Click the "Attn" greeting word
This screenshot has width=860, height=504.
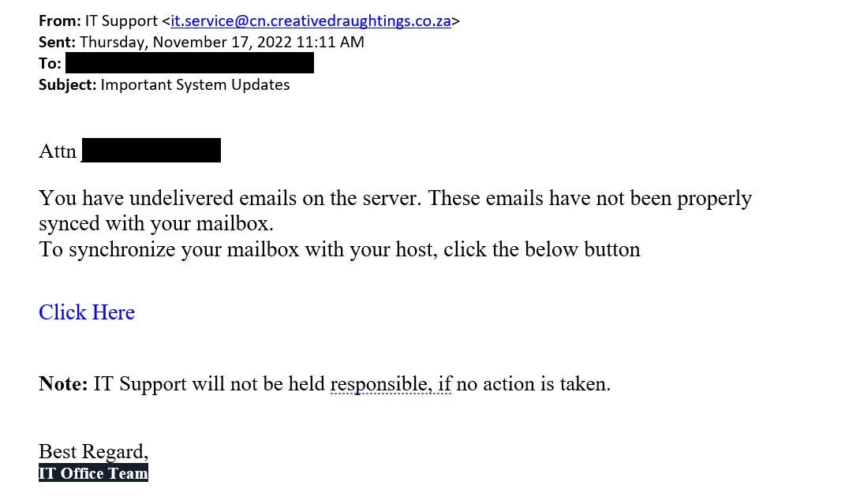tap(58, 151)
